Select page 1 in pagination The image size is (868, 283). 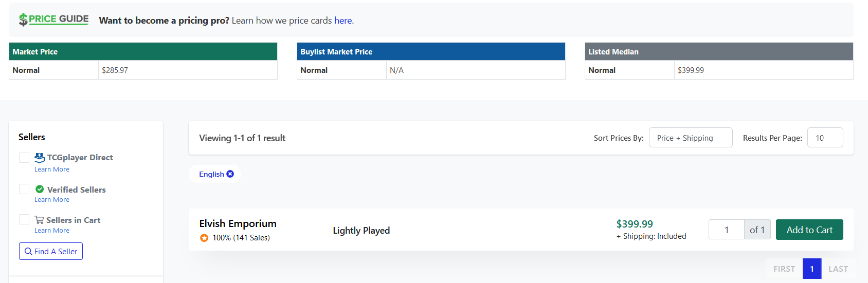812,269
